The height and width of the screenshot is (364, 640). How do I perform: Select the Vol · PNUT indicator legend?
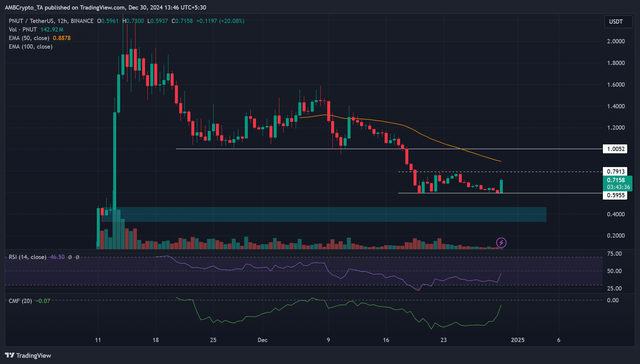coord(23,30)
